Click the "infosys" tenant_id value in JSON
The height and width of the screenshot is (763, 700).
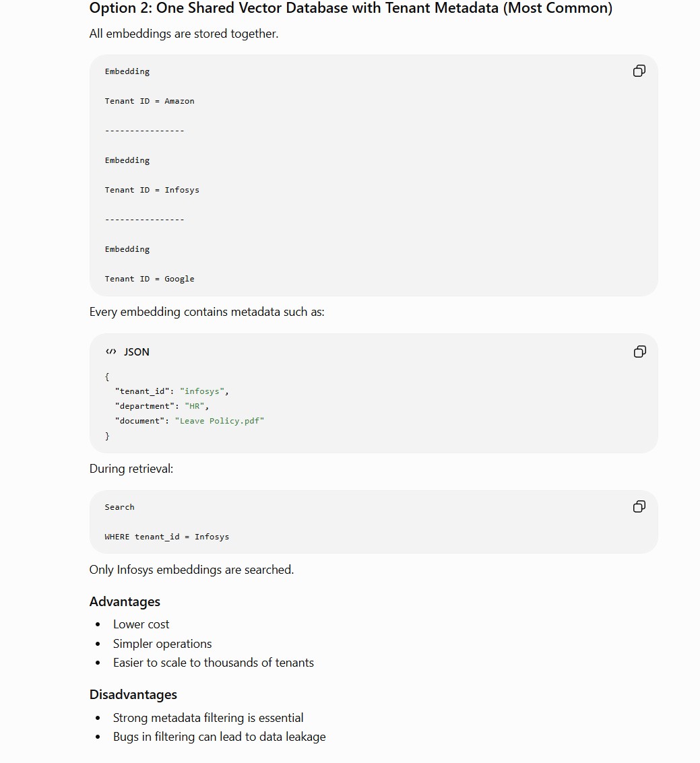pos(202,391)
